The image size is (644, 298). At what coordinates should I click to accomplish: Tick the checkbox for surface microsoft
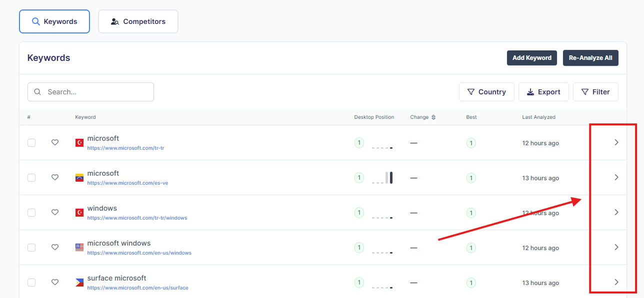pyautogui.click(x=31, y=283)
